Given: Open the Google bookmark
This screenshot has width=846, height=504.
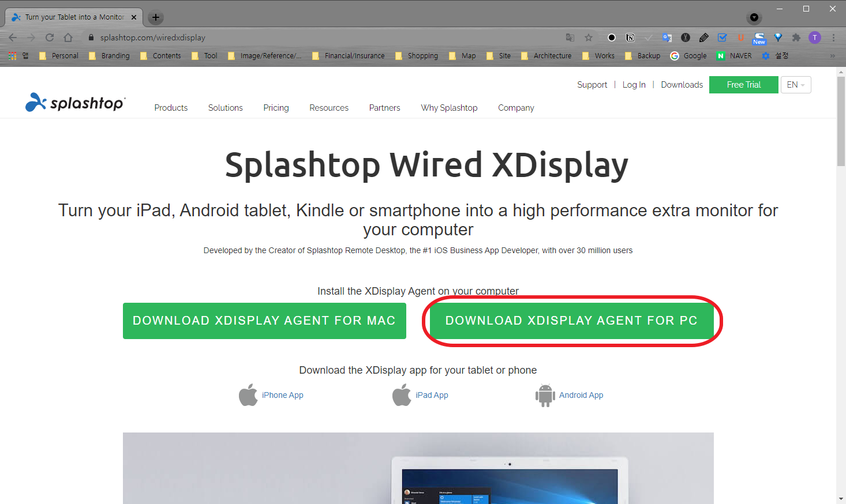Looking at the screenshot, I should pos(688,56).
